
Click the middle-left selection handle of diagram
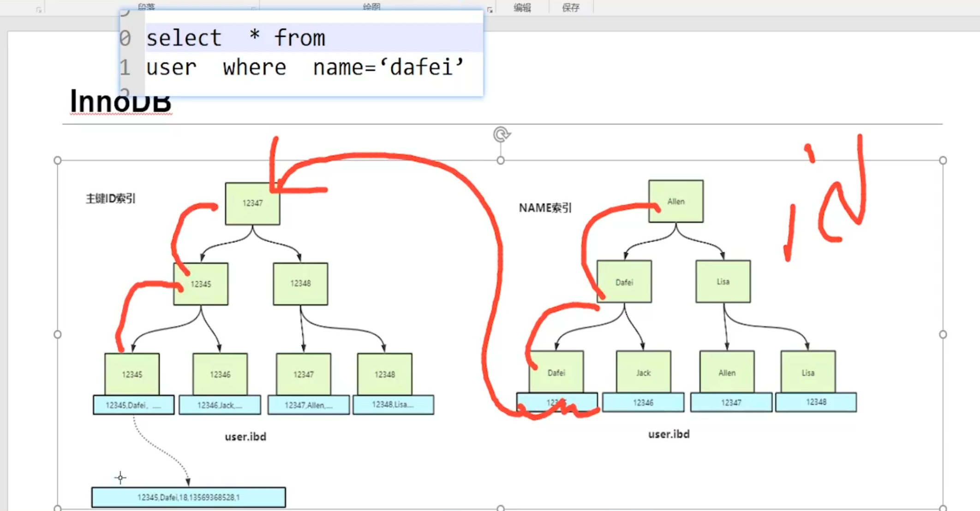coord(57,334)
